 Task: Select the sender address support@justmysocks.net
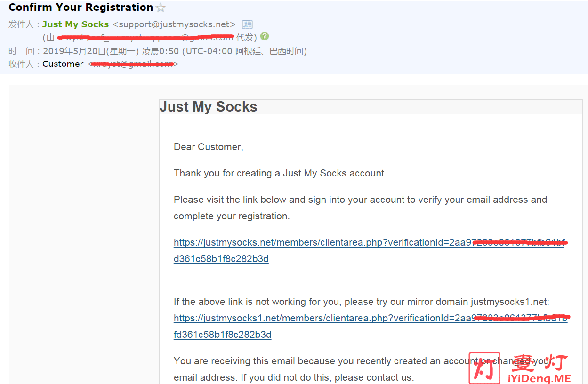[174, 24]
